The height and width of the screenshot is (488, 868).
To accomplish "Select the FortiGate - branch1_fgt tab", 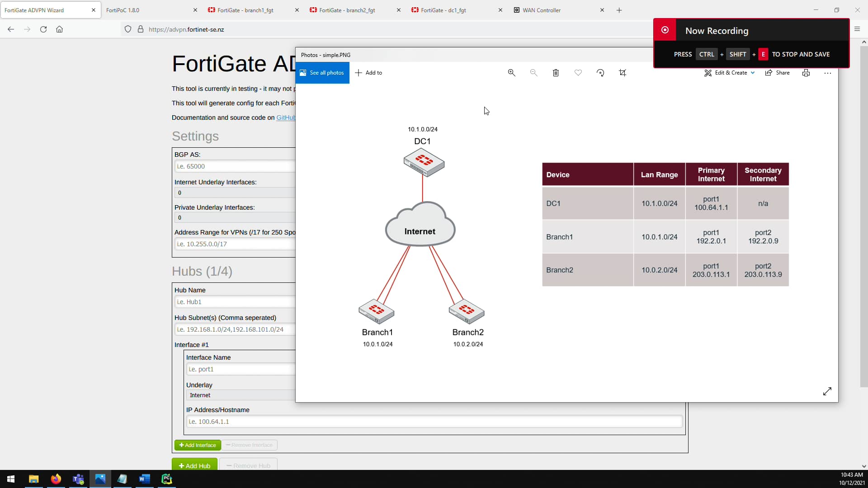I will pos(245,9).
